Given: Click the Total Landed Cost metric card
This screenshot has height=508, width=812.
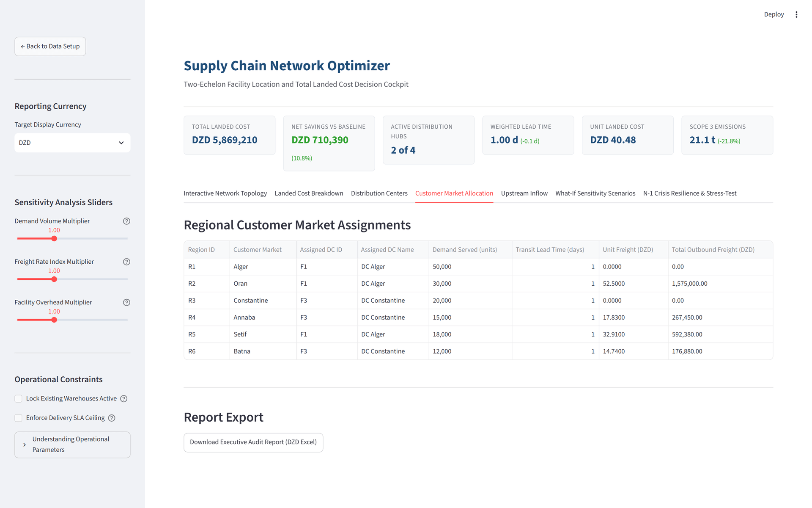Looking at the screenshot, I should pyautogui.click(x=230, y=135).
